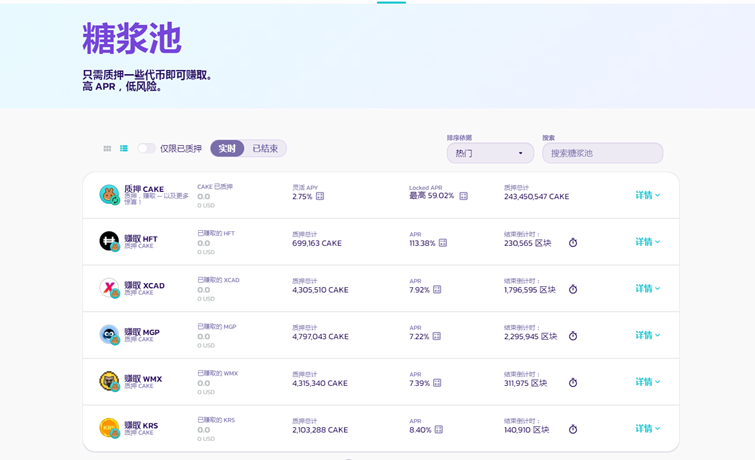Screen dimensions: 755x460
Task: Expand 详情 for the XCAD pool
Action: (x=648, y=289)
